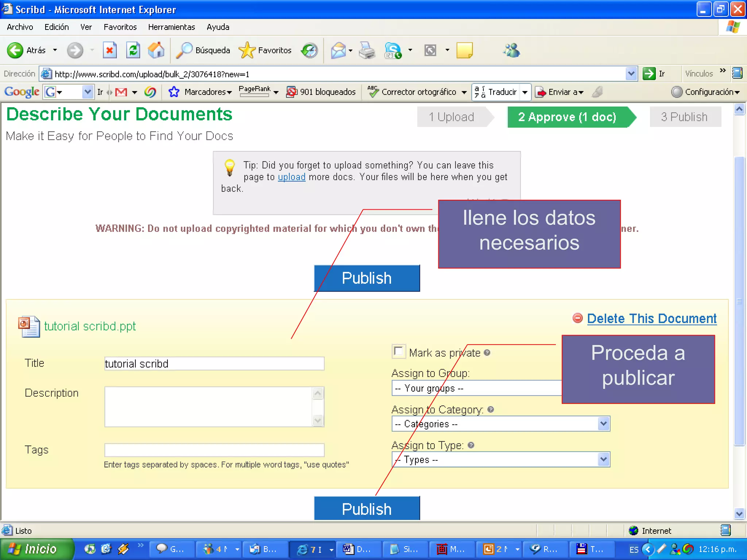Click the 2 Approve (1 doc) step
The width and height of the screenshot is (747, 560).
[572, 117]
